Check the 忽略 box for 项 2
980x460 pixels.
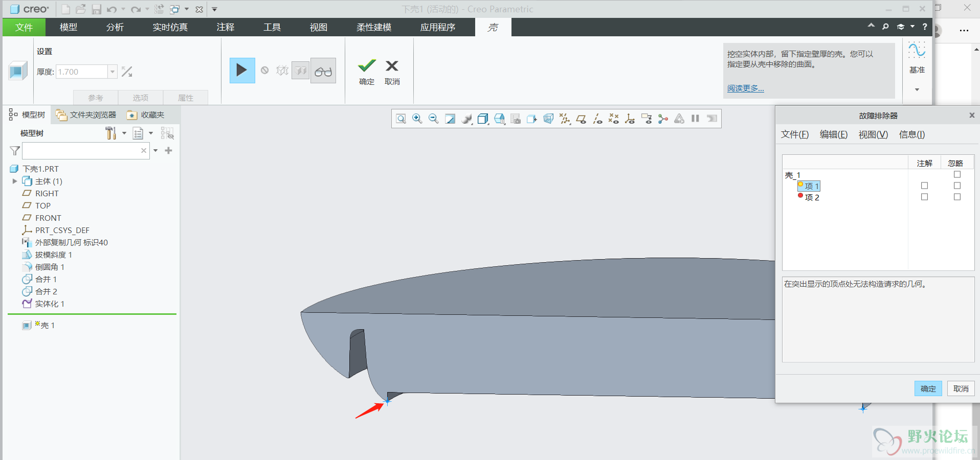point(957,197)
